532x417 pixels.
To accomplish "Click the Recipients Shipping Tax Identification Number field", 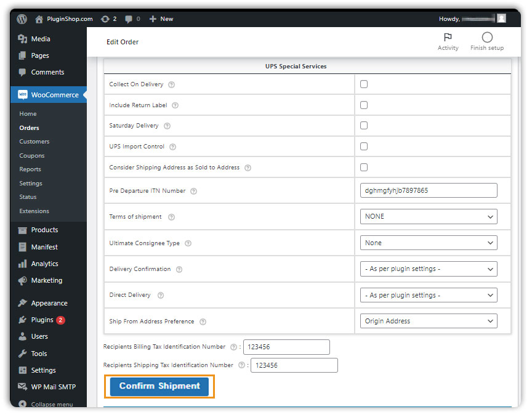I will (294, 365).
